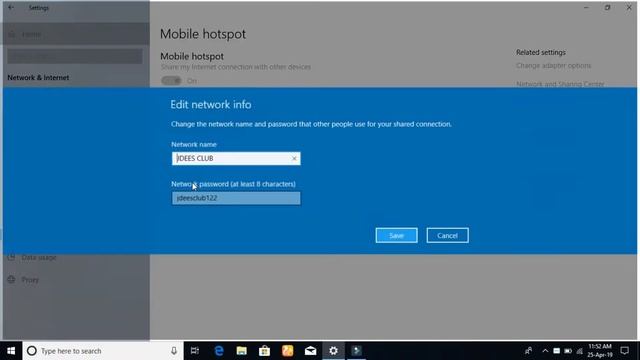Minimize the Settings window
640x360 pixels.
click(x=586, y=7)
